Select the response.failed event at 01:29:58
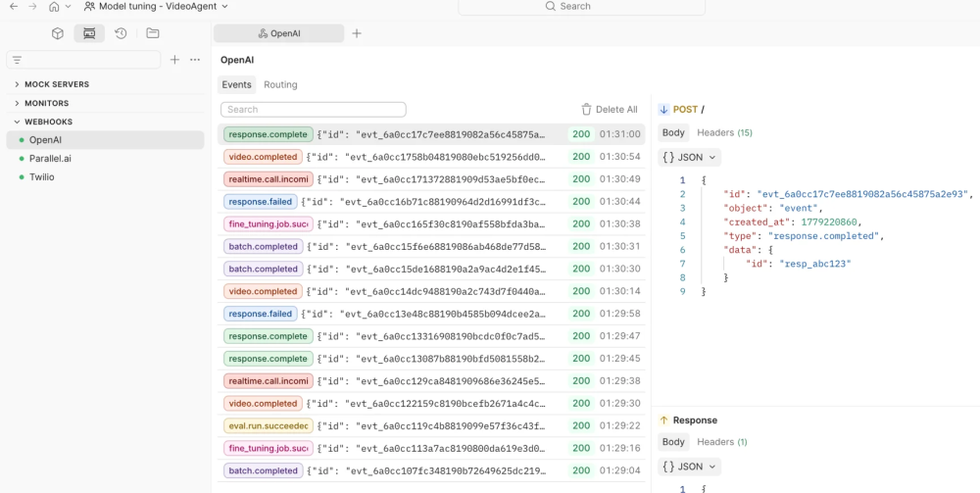 coord(431,314)
